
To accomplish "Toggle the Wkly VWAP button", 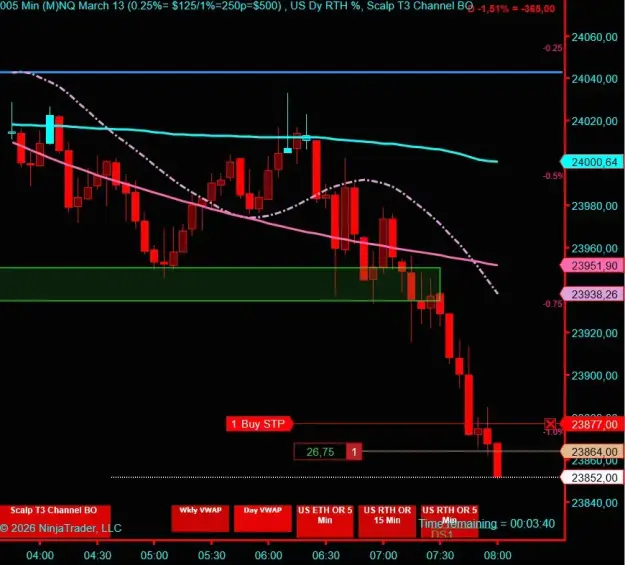I will [200, 518].
